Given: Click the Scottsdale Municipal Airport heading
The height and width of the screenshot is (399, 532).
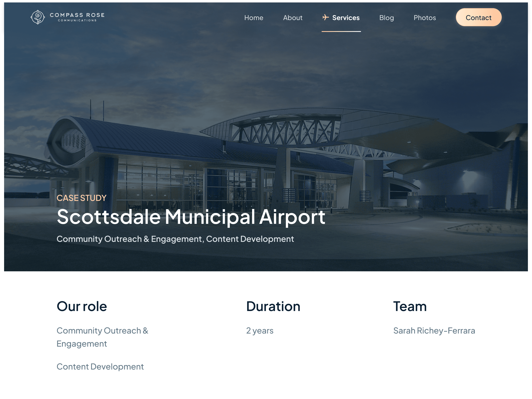Looking at the screenshot, I should pyautogui.click(x=191, y=217).
